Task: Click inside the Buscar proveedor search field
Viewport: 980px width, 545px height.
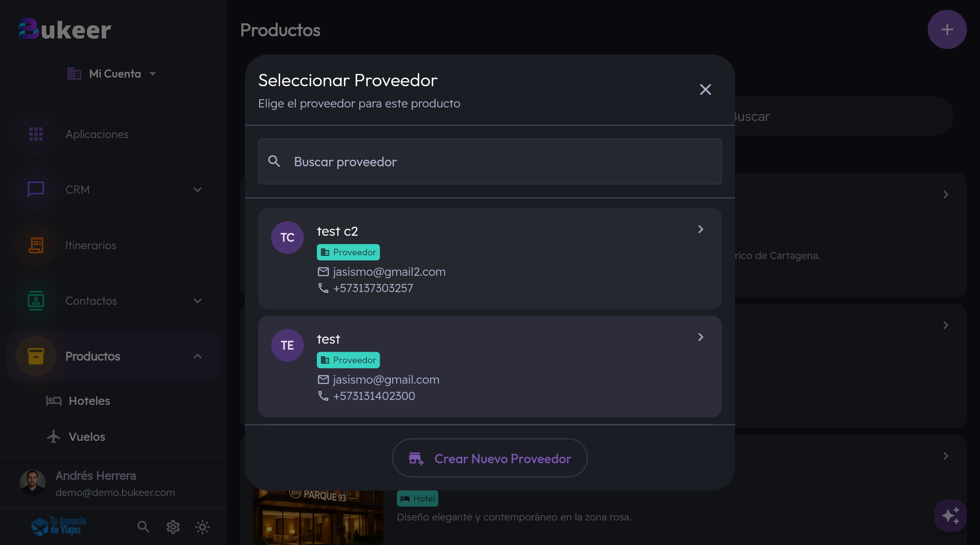Action: tap(490, 161)
